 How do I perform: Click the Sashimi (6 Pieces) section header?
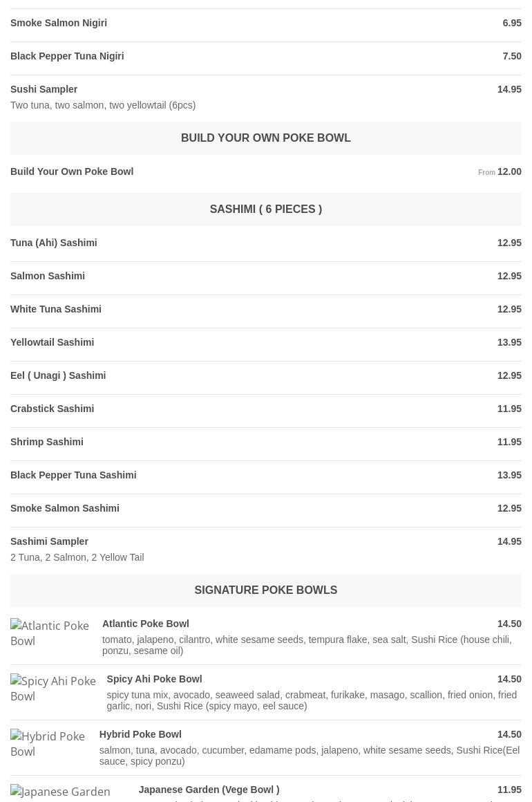(266, 209)
